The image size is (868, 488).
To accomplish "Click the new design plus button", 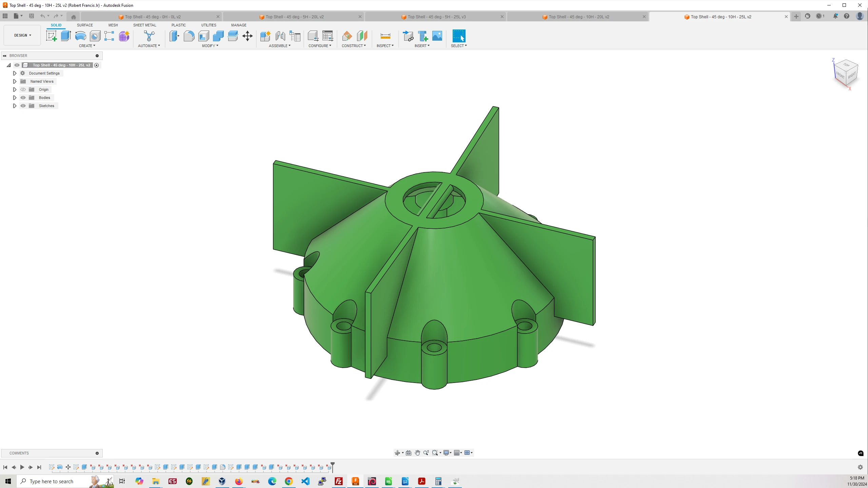I will tap(796, 16).
